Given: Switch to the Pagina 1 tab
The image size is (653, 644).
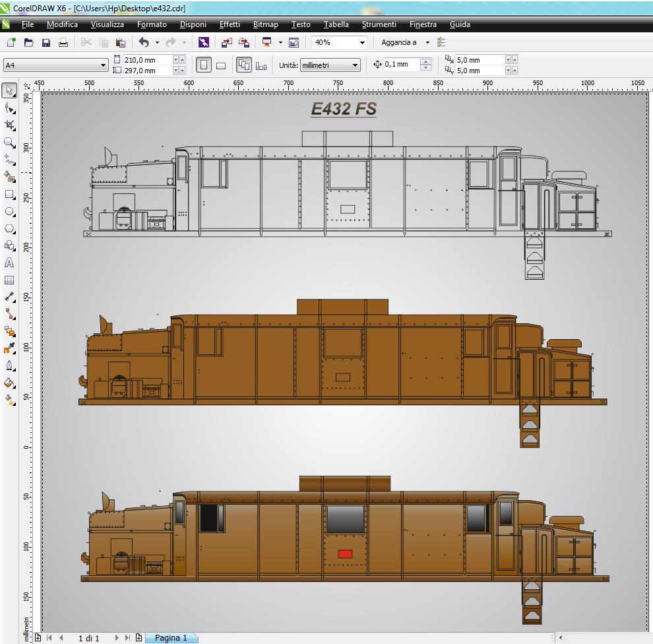Looking at the screenshot, I should 171,638.
